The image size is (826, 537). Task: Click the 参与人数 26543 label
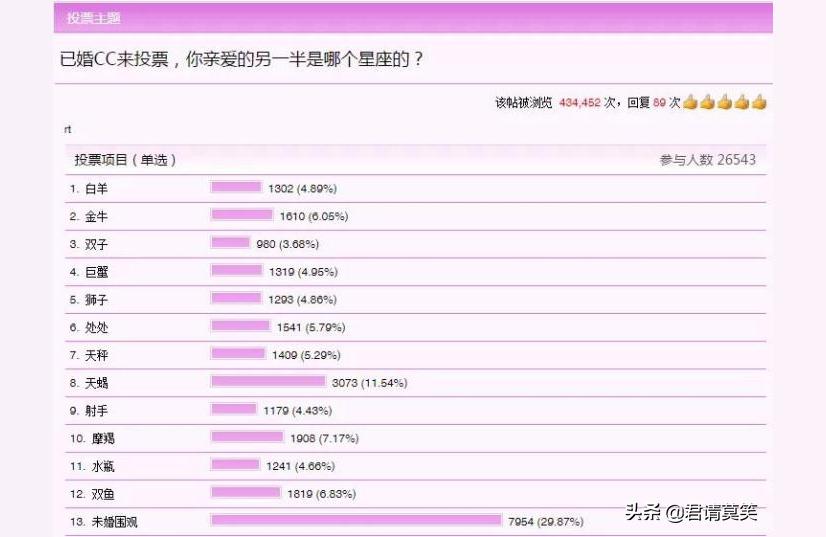point(707,160)
